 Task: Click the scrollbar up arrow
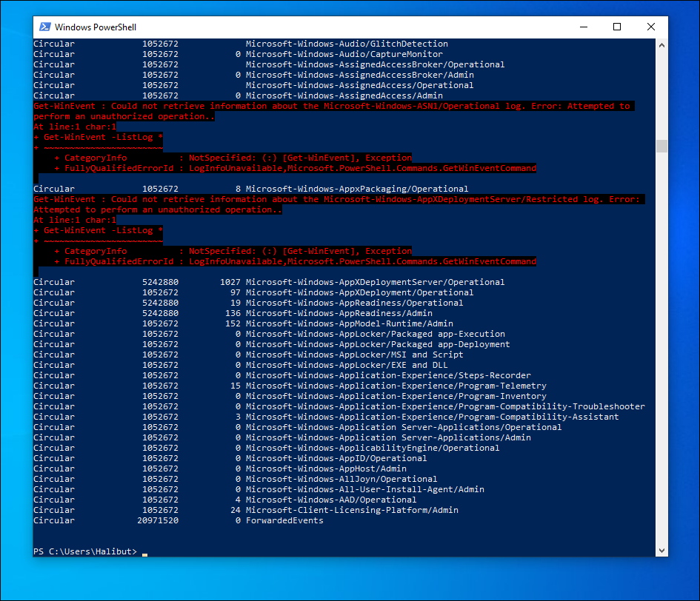coord(661,45)
